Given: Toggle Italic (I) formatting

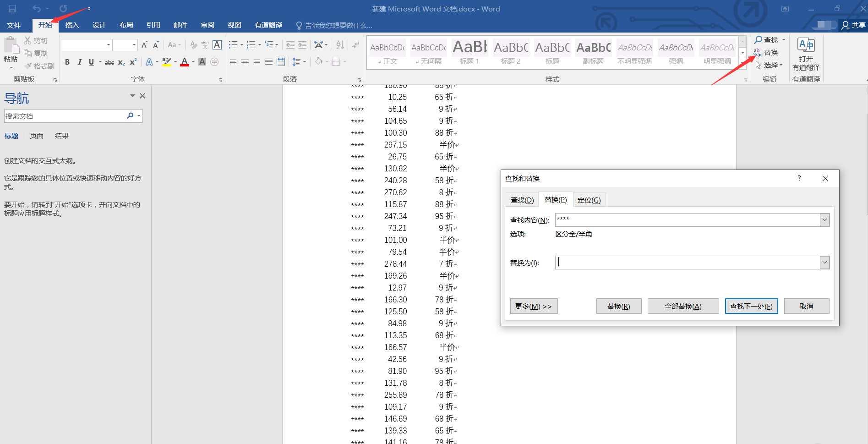Looking at the screenshot, I should [79, 62].
